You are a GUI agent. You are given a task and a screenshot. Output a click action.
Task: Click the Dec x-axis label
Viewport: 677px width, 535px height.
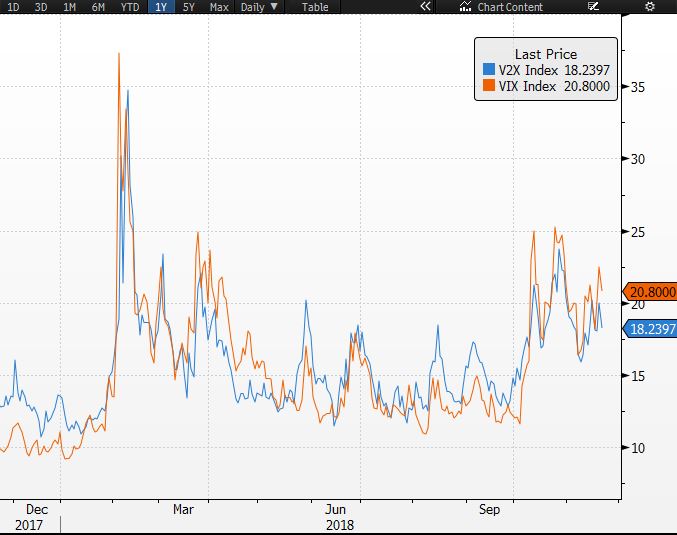pos(37,509)
